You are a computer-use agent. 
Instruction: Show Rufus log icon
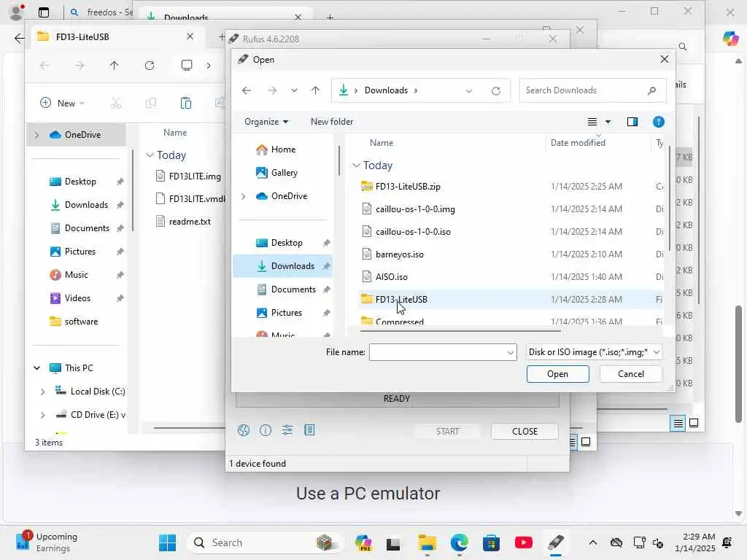(309, 430)
